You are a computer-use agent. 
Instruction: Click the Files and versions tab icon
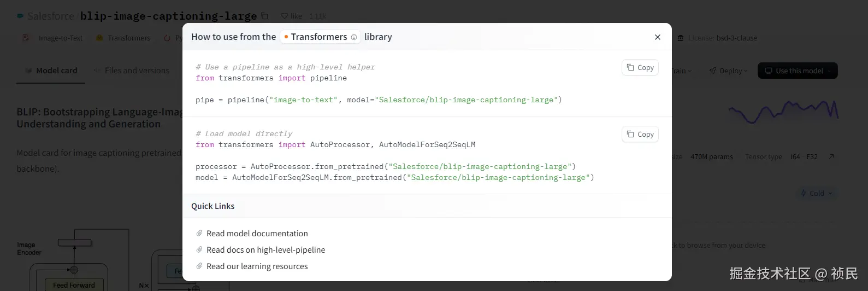[x=97, y=71]
